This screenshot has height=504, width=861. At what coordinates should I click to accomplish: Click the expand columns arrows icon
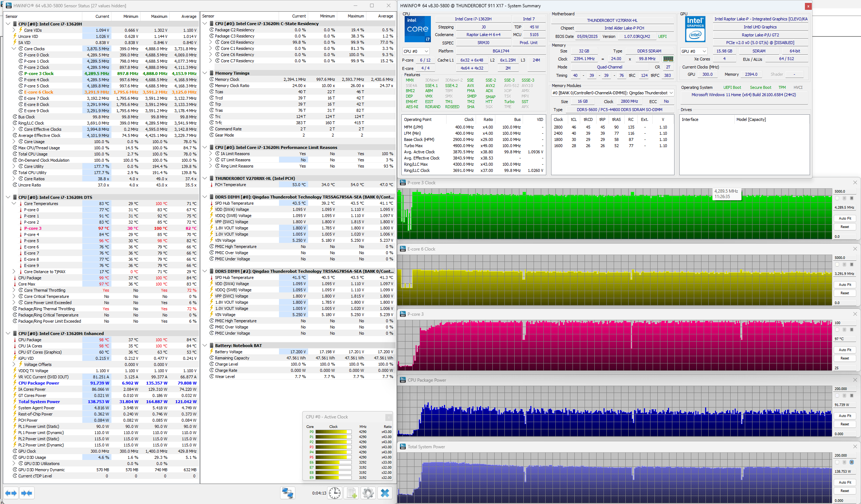pos(11,493)
